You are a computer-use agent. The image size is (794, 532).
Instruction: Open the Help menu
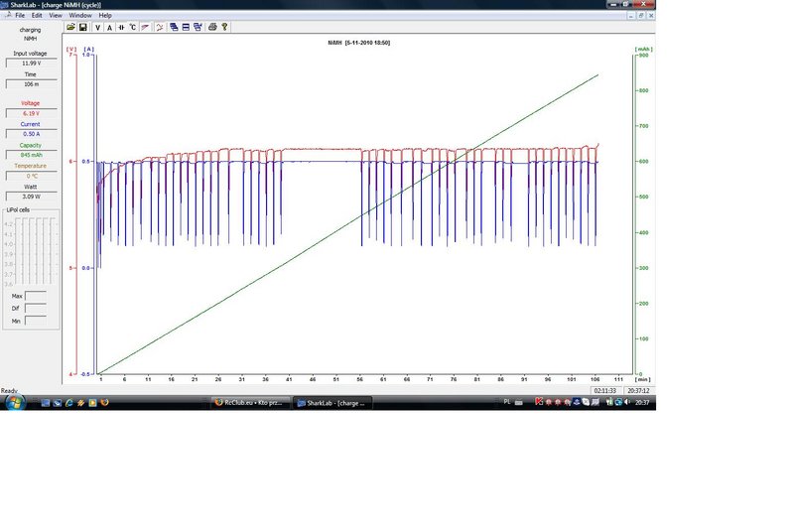point(105,15)
